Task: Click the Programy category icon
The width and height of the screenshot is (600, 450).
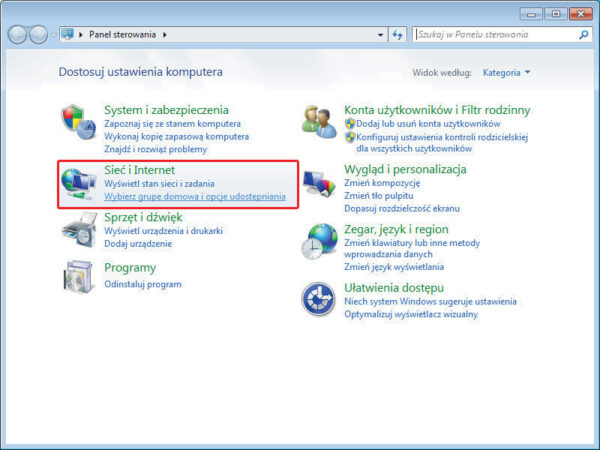Action: click(79, 275)
